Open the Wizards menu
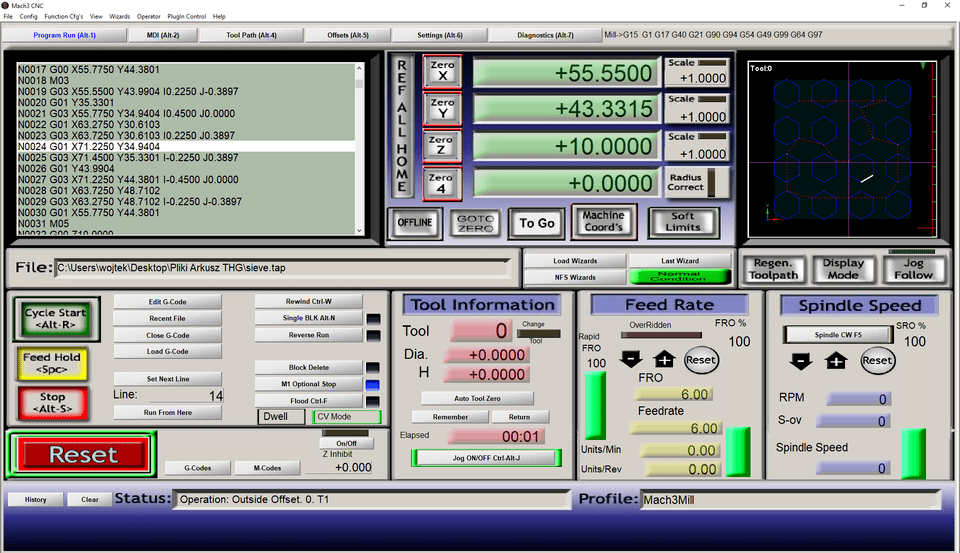The width and height of the screenshot is (960, 553). [x=119, y=17]
